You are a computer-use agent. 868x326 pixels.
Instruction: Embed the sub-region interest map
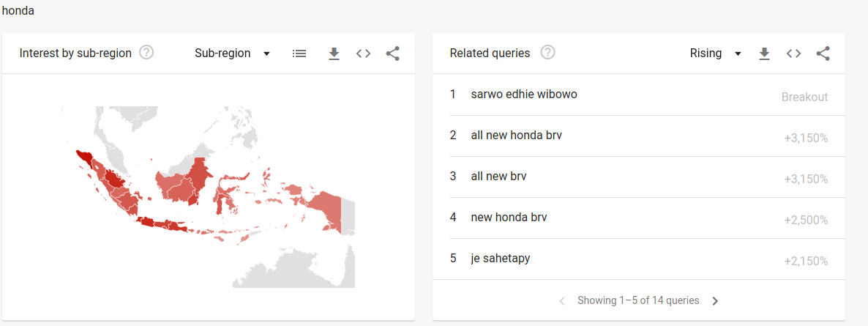coord(364,53)
